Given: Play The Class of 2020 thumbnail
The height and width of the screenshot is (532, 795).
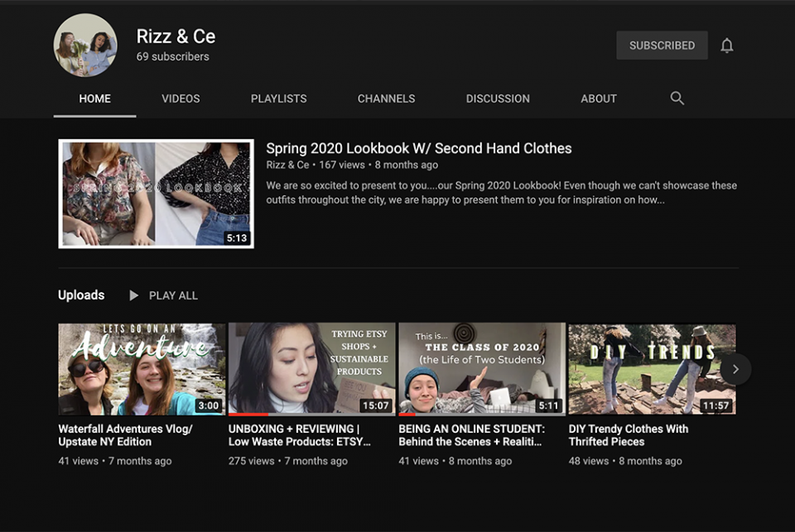Looking at the screenshot, I should click(482, 369).
